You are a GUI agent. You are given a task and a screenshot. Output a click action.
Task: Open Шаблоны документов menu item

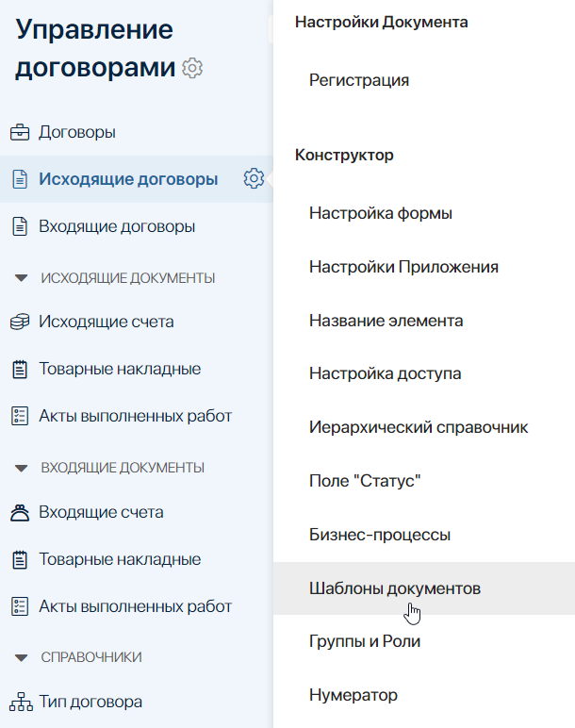[395, 588]
